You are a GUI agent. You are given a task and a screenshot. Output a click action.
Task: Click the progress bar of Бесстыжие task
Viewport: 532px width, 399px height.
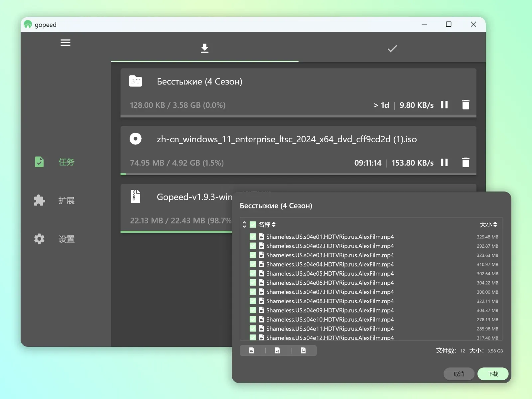(298, 116)
